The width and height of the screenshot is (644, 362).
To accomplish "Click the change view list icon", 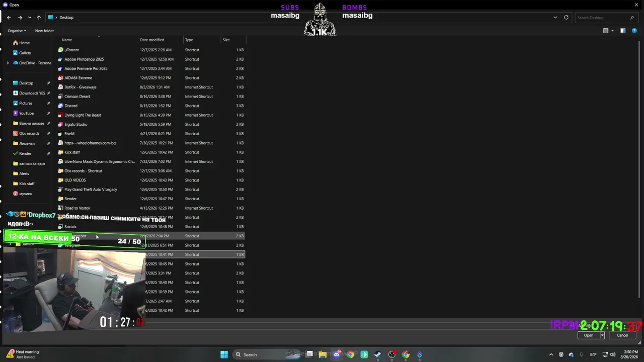I will pyautogui.click(x=606, y=31).
